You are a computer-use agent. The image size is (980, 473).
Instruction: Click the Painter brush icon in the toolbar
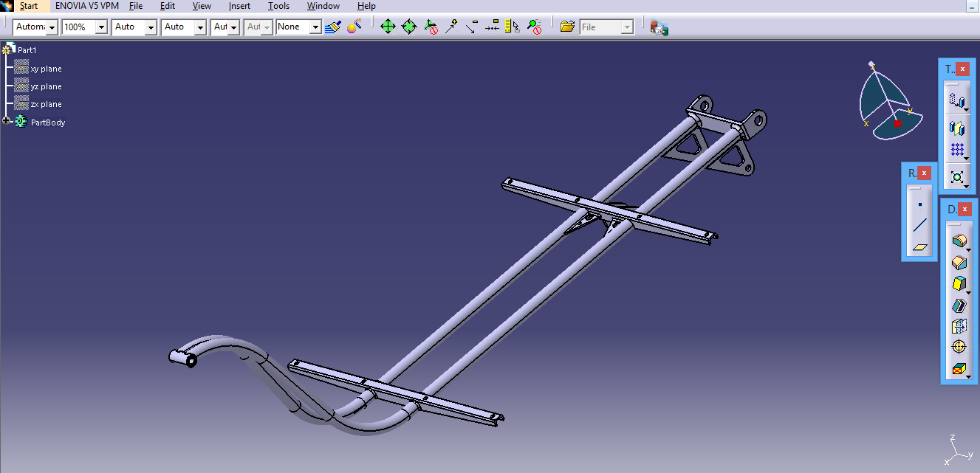click(332, 27)
